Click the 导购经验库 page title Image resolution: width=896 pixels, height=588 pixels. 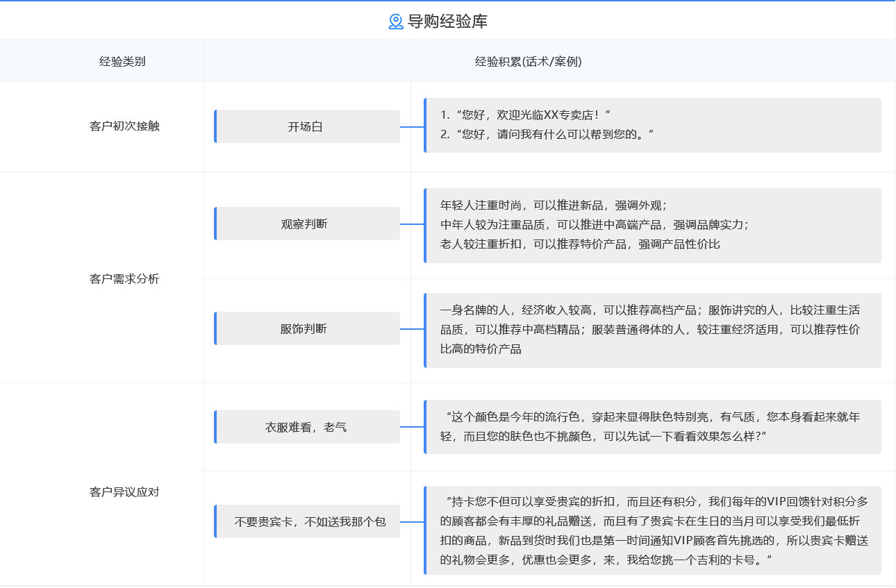tap(447, 22)
